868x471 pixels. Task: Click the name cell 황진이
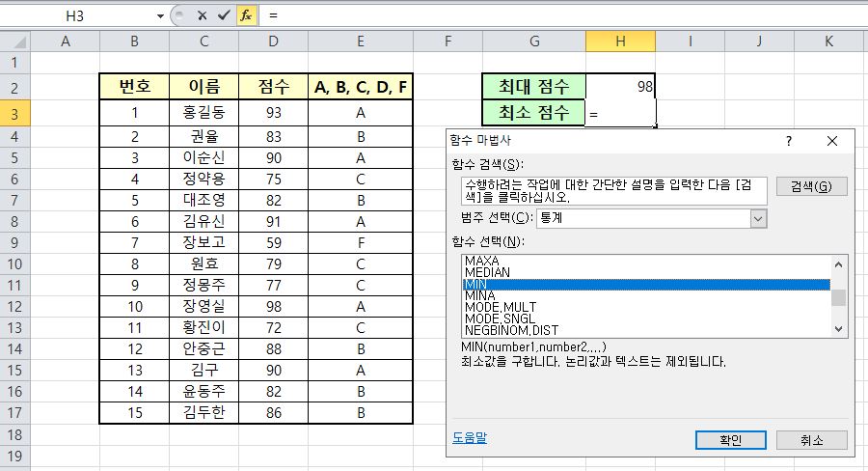point(204,328)
